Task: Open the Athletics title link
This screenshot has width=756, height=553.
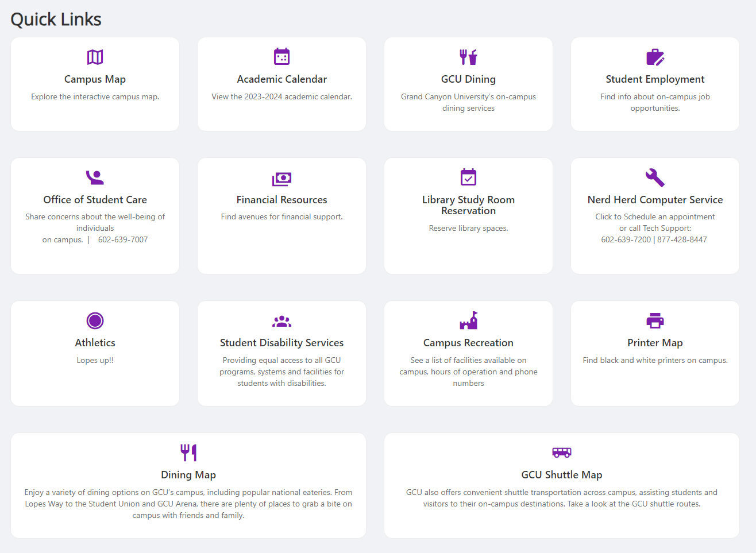Action: pos(95,343)
